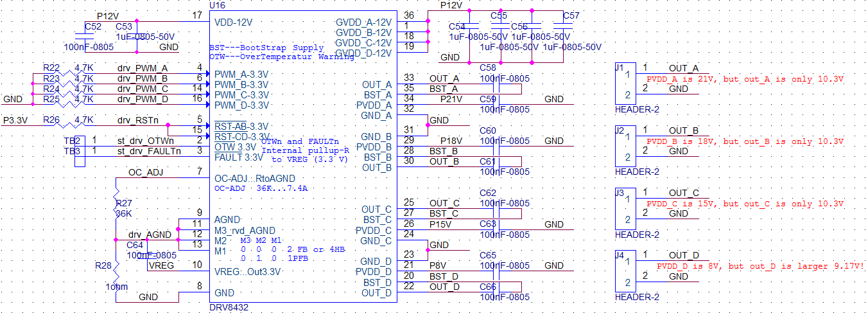Select capacitor designator C65
868x313 pixels.
tap(488, 255)
